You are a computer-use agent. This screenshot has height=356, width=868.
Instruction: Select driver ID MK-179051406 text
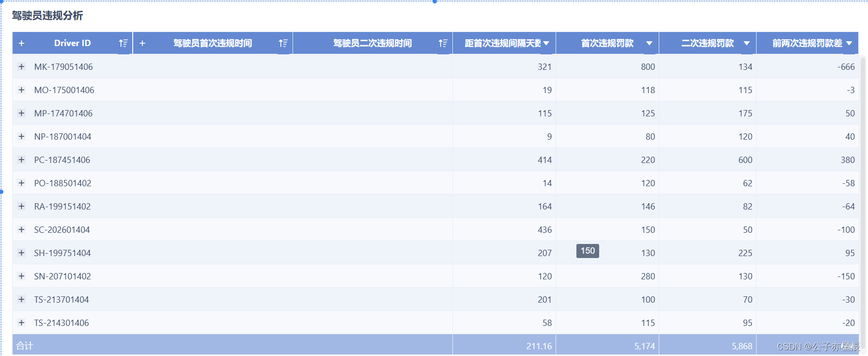(x=63, y=66)
